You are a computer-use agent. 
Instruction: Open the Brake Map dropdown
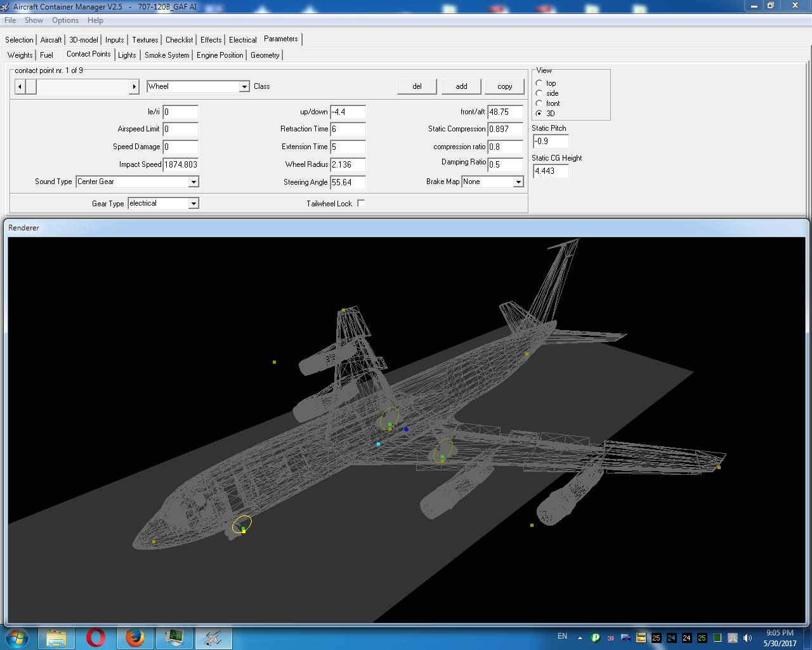[x=518, y=182]
